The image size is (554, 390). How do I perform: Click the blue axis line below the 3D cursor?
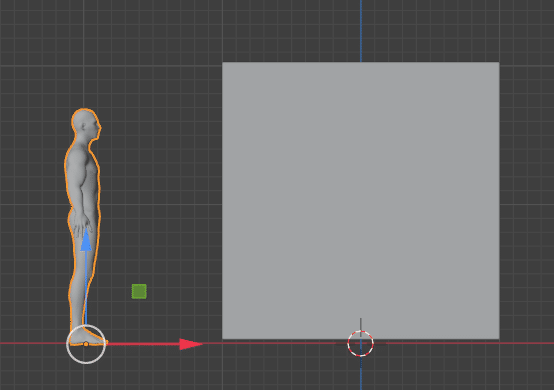pyautogui.click(x=361, y=374)
